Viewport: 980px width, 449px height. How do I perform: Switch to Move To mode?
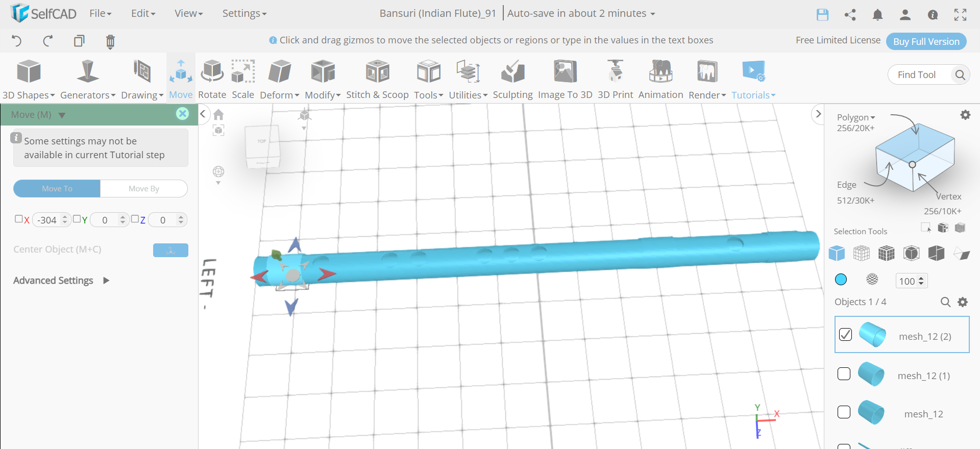(57, 188)
